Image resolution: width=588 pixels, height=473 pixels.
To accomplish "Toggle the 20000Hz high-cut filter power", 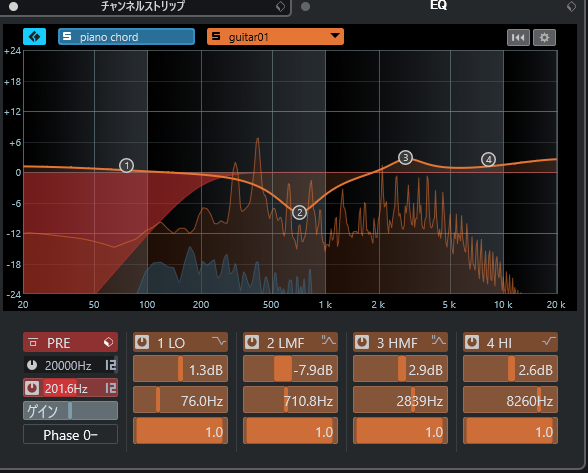I will (x=32, y=365).
